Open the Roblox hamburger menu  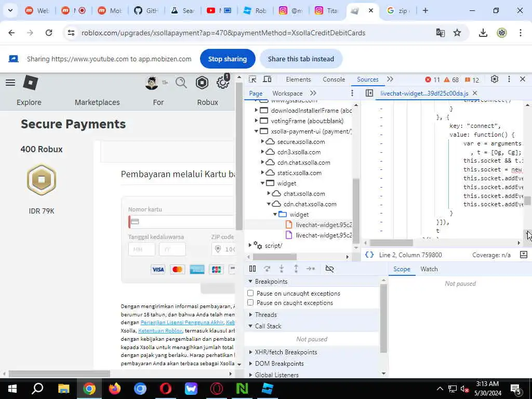click(x=10, y=83)
